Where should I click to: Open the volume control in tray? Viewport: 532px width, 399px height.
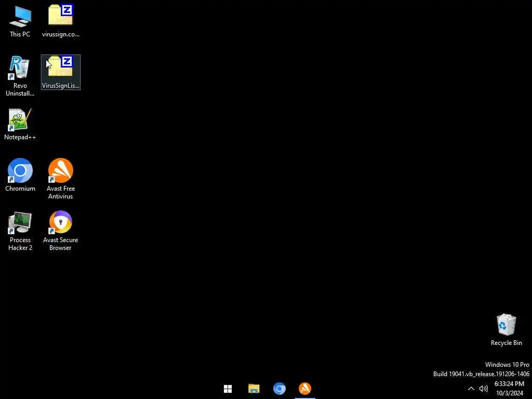tap(484, 389)
